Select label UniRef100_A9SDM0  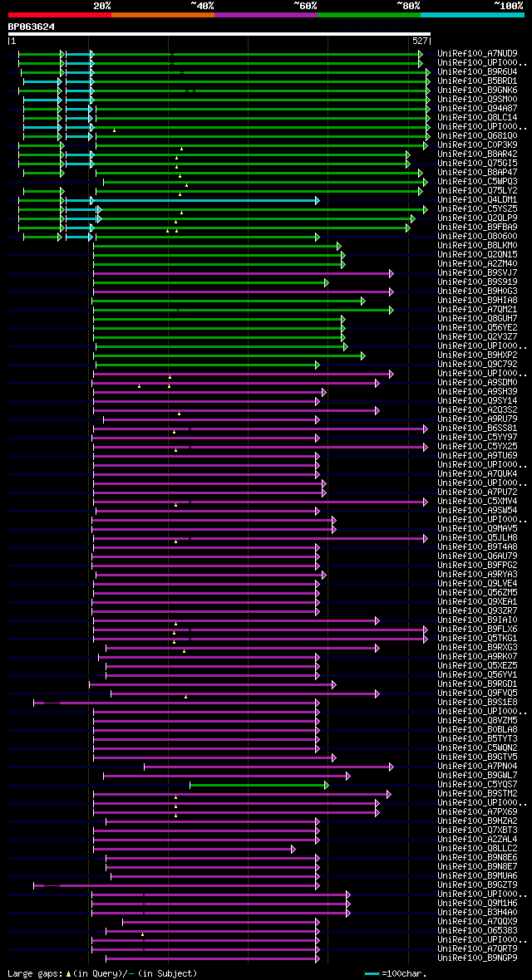477,383
